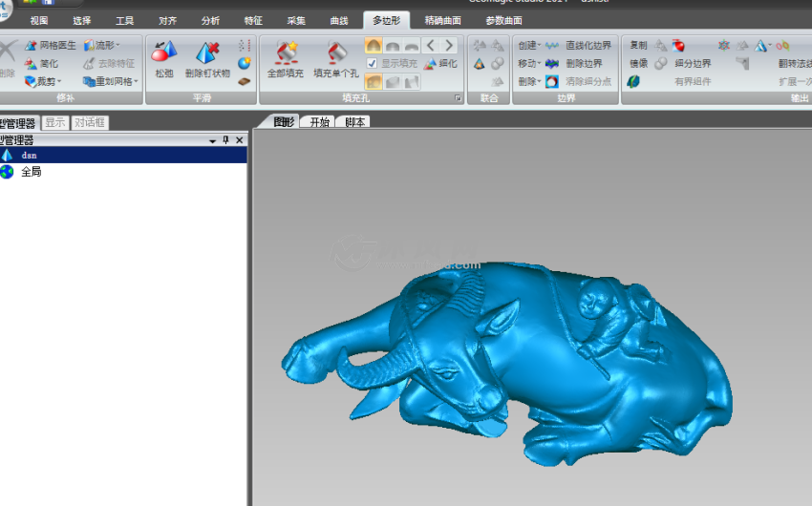The image size is (812, 506).
Task: Toggle the 显示填充 checkbox
Action: (x=372, y=63)
